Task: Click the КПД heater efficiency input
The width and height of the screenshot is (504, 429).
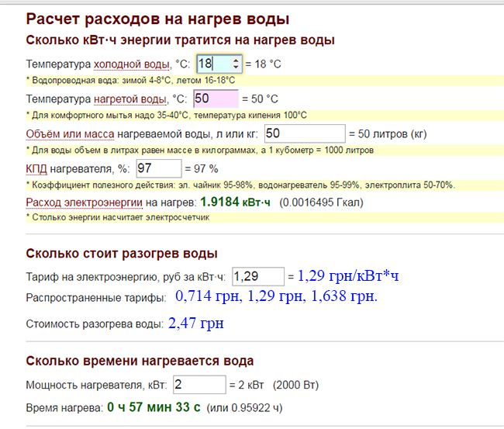Action: 158,168
